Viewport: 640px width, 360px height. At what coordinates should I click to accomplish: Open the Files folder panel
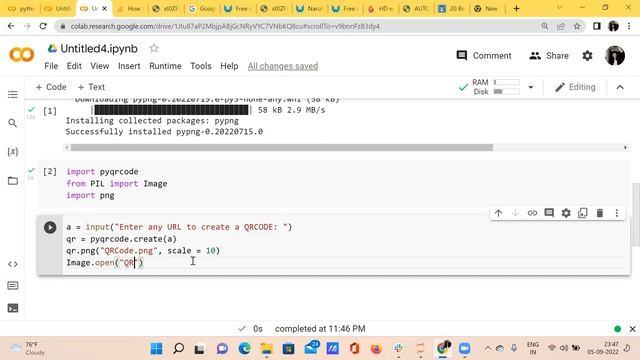[x=13, y=180]
